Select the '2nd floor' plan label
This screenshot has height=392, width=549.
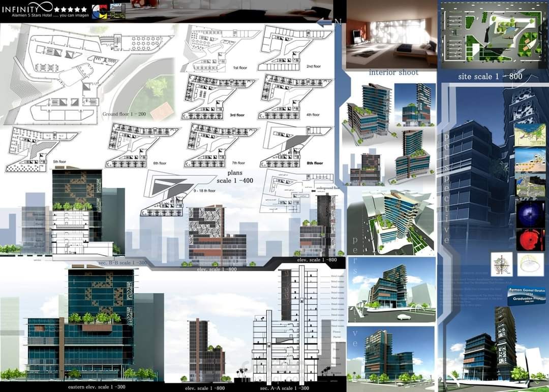(x=313, y=66)
